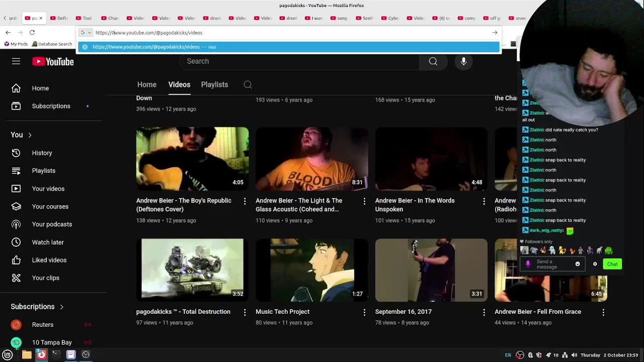The width and height of the screenshot is (644, 362).
Task: Click the YouTube logo
Action: 53,61
